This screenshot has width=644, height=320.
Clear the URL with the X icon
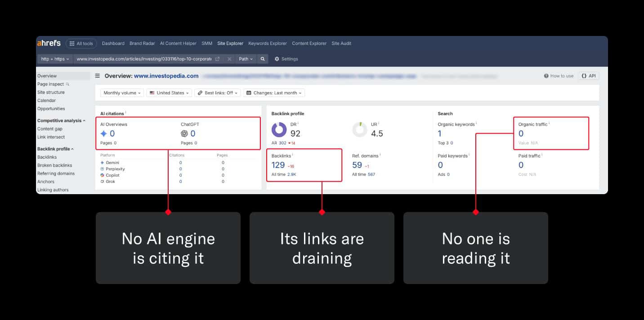pyautogui.click(x=229, y=59)
